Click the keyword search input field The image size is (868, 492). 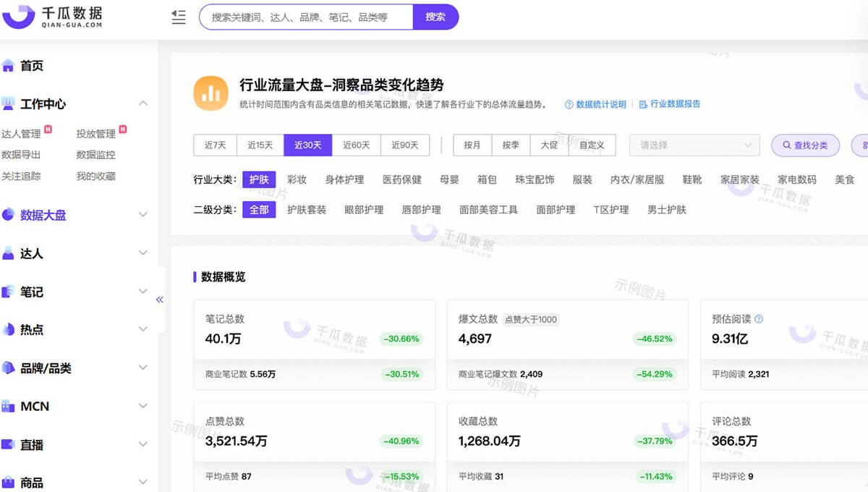point(305,17)
